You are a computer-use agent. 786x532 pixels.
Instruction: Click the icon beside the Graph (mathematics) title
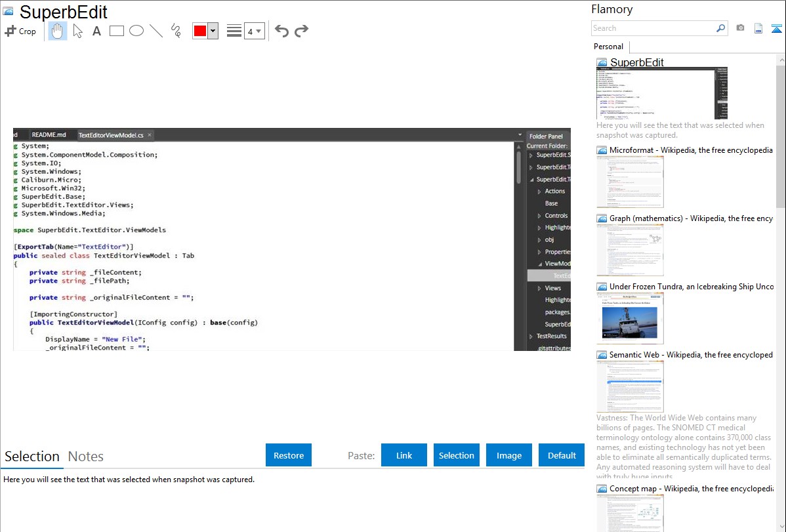tap(602, 218)
